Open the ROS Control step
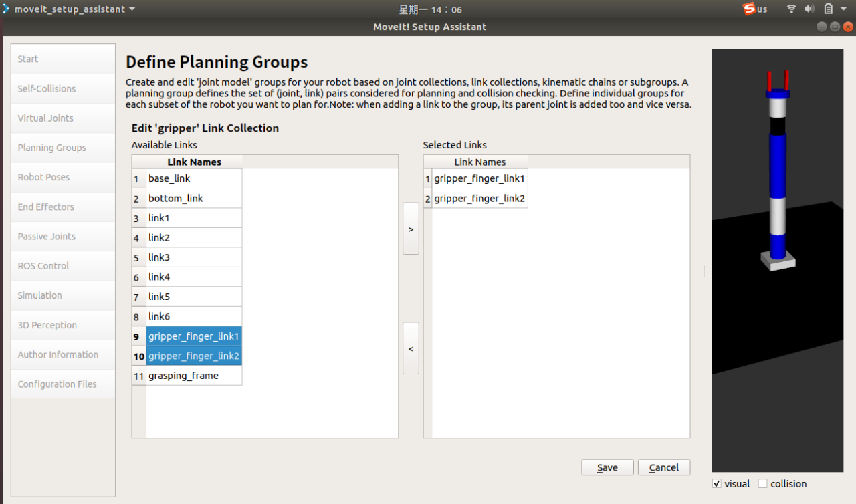856x504 pixels. [63, 265]
